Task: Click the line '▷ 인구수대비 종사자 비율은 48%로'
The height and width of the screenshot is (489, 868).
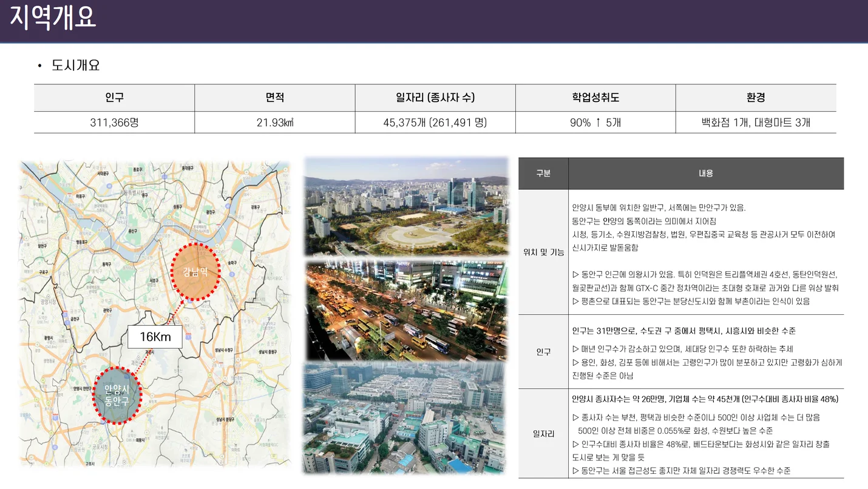Action: (700, 444)
